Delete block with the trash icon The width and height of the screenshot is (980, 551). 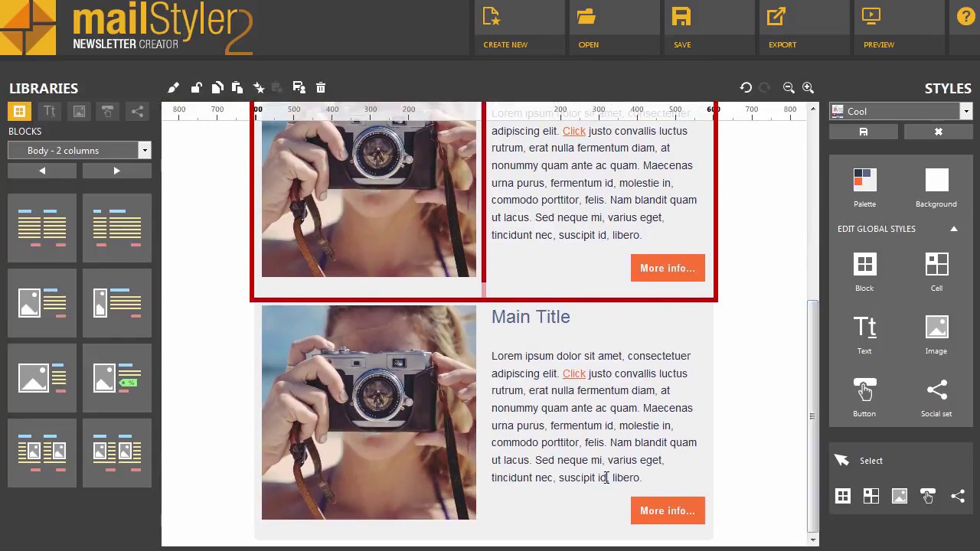[x=321, y=87]
